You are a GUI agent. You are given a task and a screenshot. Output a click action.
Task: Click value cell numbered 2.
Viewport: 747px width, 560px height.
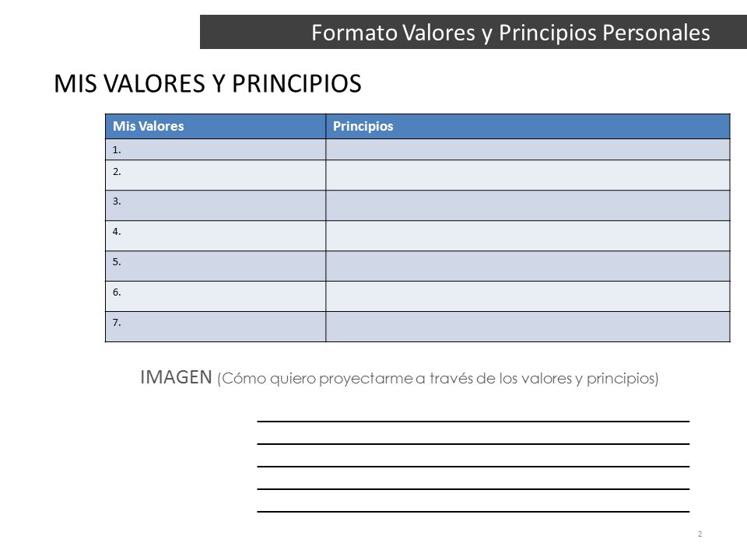(216, 175)
